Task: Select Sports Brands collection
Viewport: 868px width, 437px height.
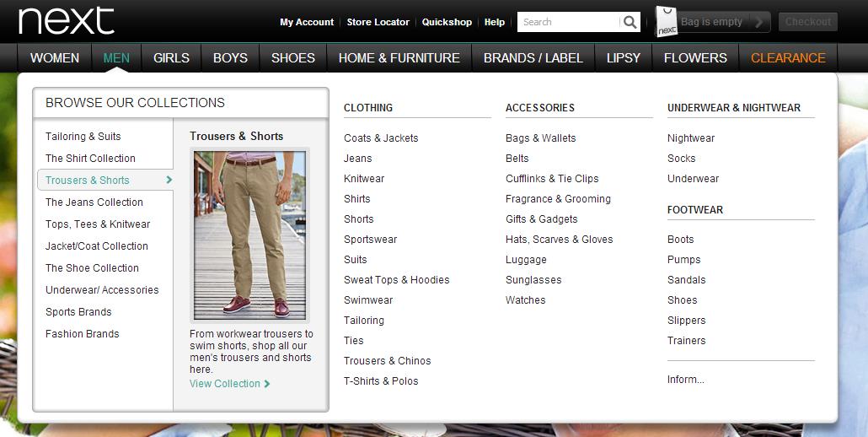Action: click(78, 312)
